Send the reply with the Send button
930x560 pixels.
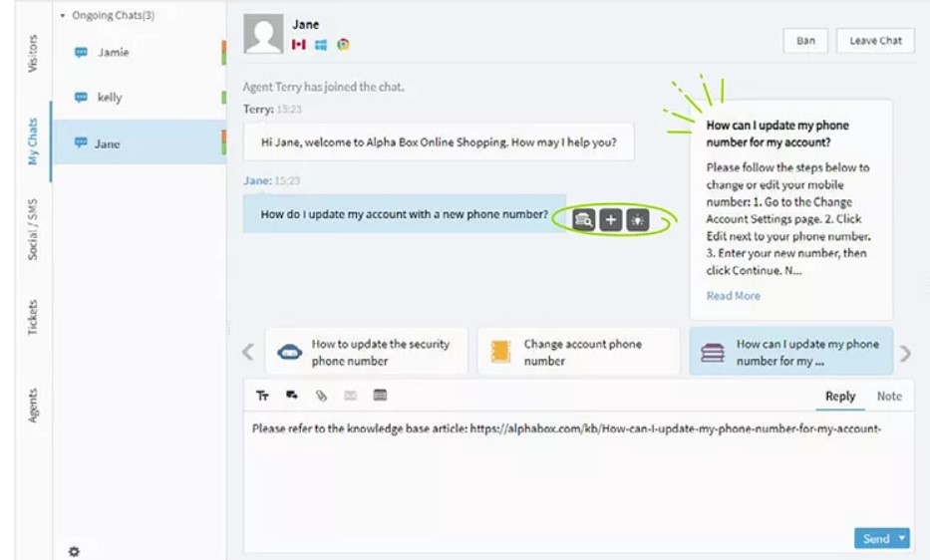coord(875,539)
